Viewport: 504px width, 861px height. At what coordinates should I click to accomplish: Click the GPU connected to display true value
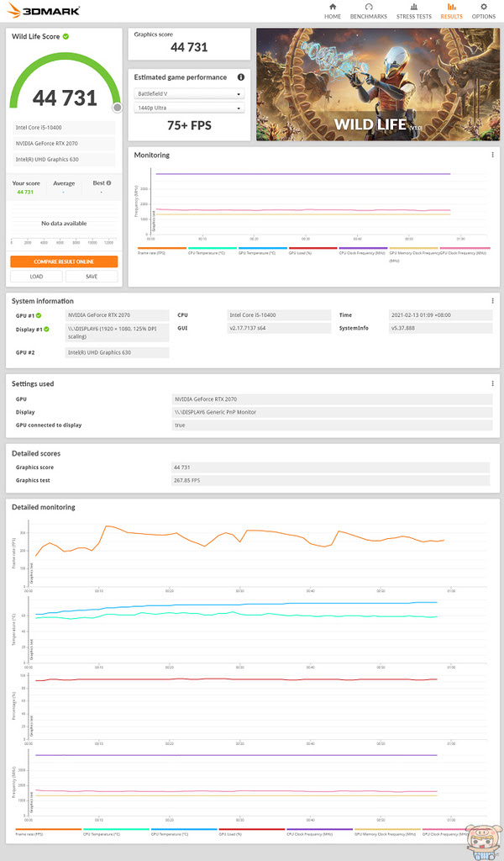tap(333, 425)
